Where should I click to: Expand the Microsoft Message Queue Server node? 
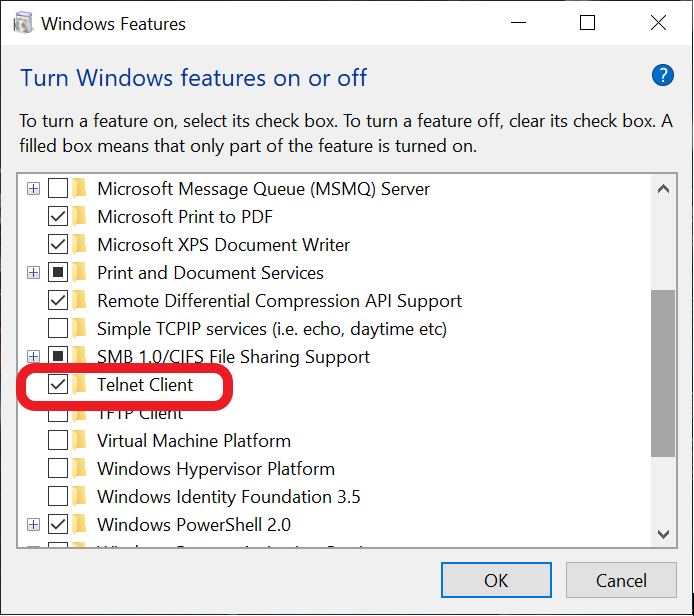point(34,189)
